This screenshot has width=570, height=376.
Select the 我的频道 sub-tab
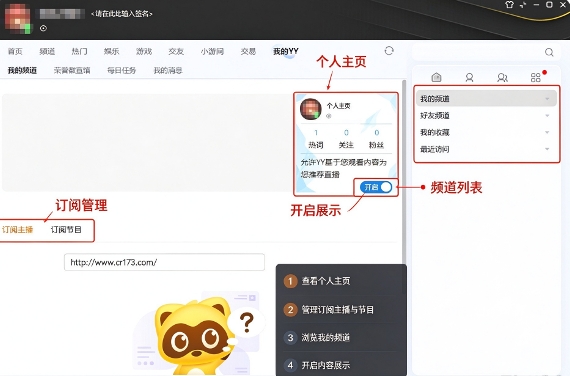point(22,70)
